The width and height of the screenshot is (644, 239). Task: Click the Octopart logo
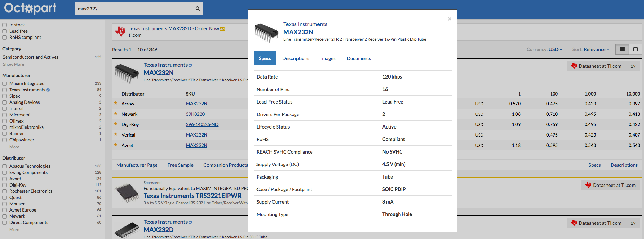[30, 8]
